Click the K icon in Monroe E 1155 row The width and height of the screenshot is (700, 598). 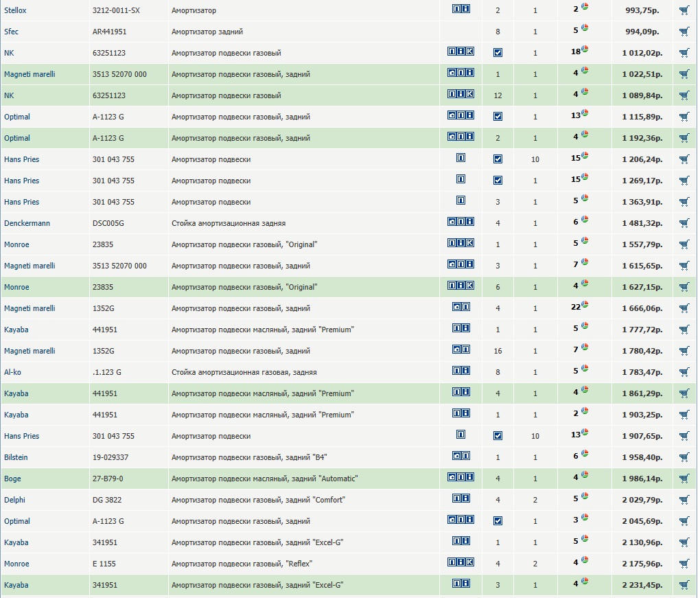470,563
